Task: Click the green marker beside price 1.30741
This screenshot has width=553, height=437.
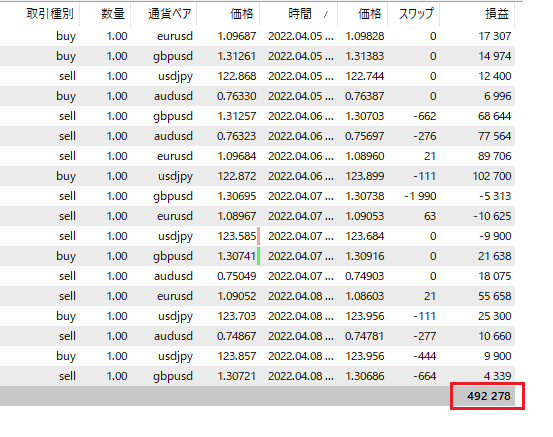Action: coord(259,256)
